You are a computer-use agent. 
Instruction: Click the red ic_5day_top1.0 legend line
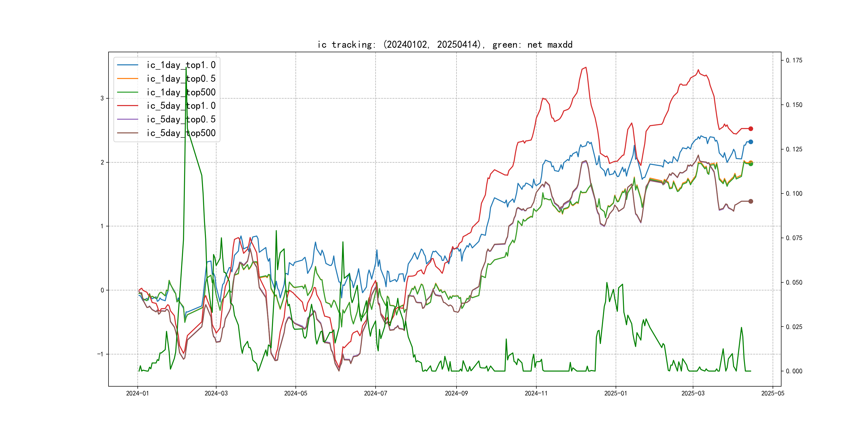pos(127,106)
